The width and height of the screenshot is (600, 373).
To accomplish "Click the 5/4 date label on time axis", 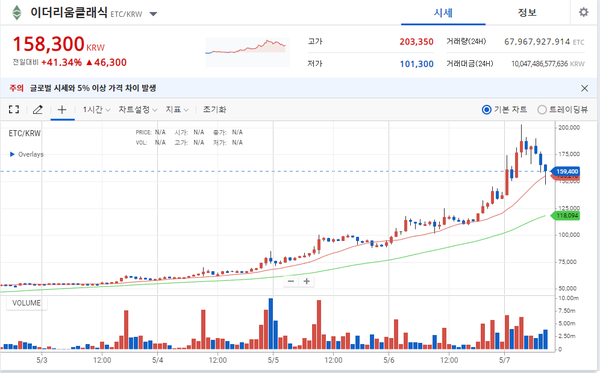I will coord(158,360).
